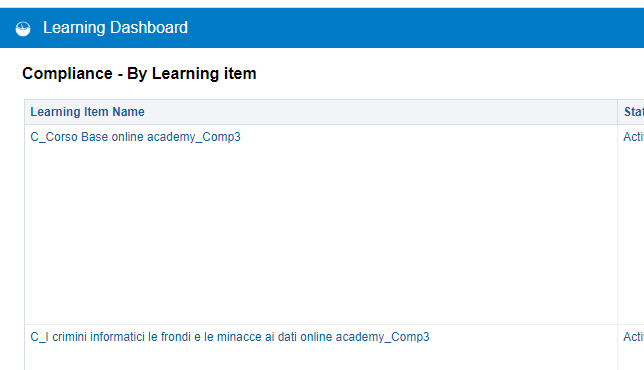The width and height of the screenshot is (644, 370).
Task: Click the truncated Status column header
Action: [x=634, y=112]
